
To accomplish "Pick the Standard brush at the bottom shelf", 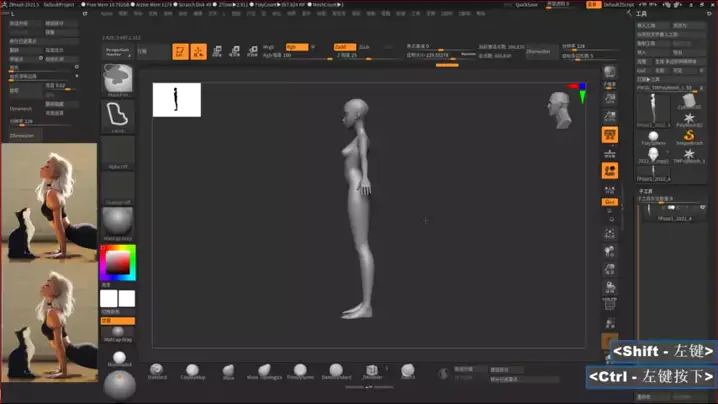I will pos(157,372).
